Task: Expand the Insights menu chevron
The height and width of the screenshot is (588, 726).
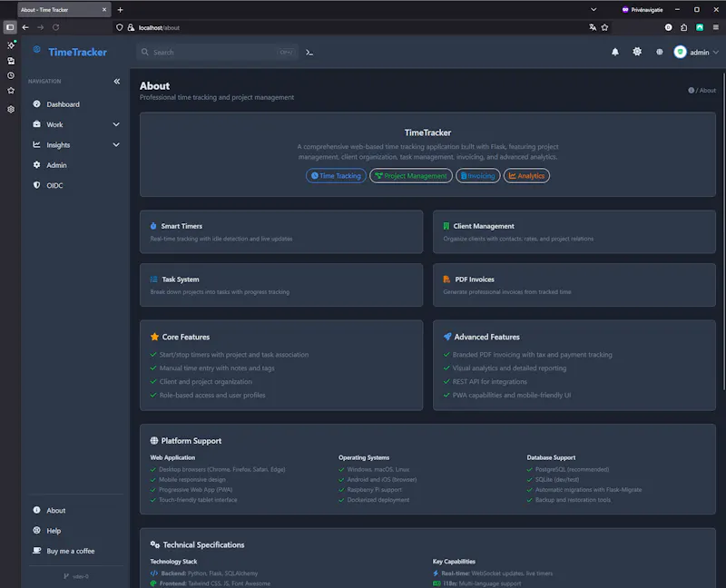Action: [116, 145]
